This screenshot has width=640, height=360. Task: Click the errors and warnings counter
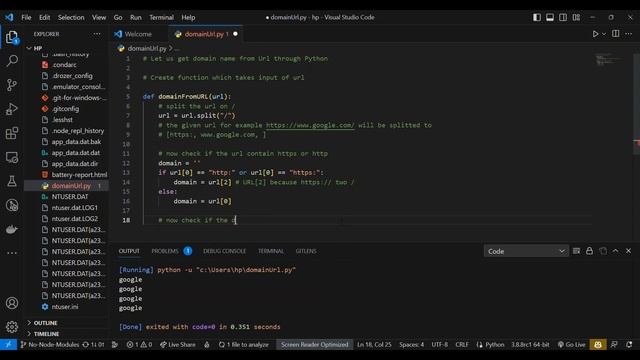139,344
